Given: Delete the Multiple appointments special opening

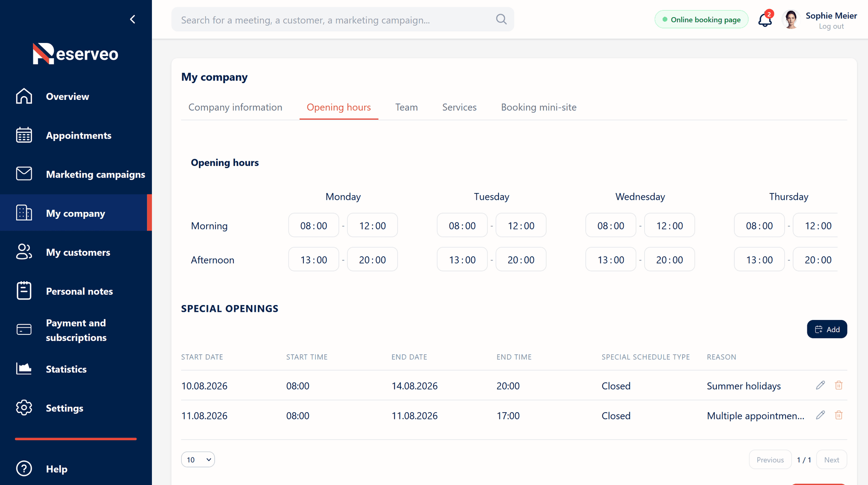Looking at the screenshot, I should coord(839,415).
